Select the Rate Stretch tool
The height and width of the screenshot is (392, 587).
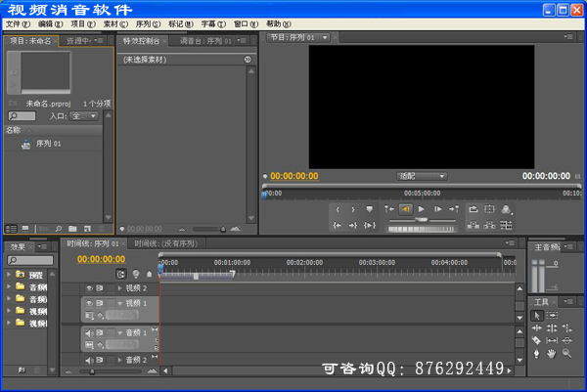tap(566, 328)
